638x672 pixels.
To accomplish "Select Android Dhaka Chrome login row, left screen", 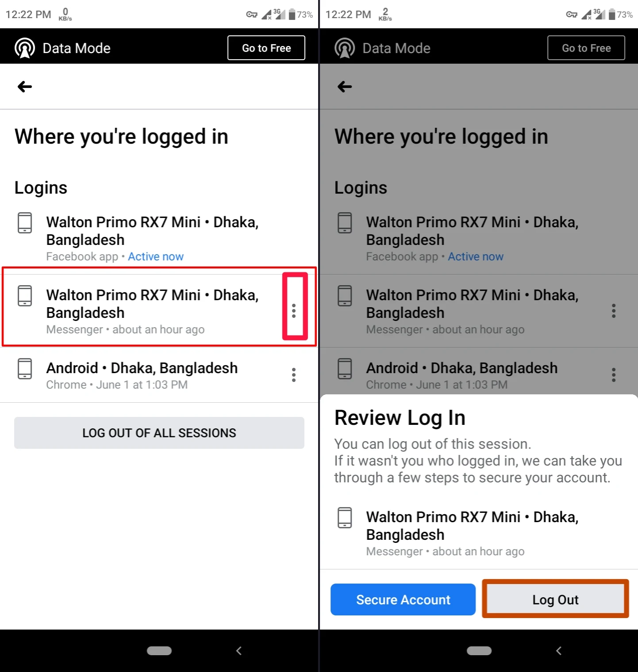I will 159,375.
